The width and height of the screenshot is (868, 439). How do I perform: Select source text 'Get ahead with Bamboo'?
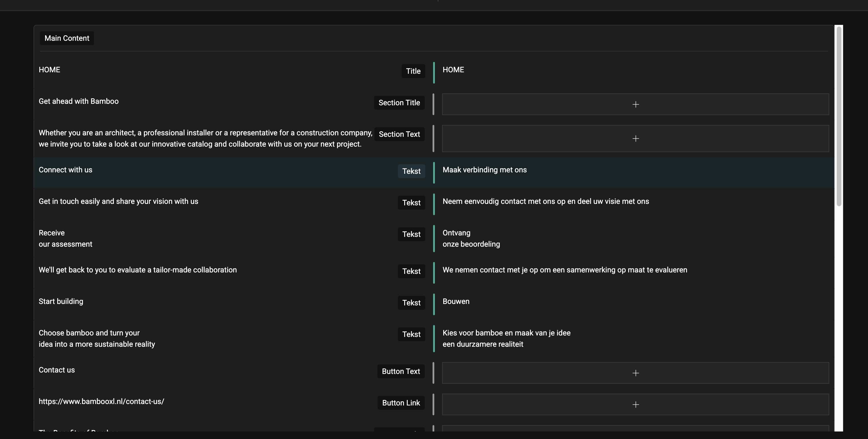[x=79, y=102]
